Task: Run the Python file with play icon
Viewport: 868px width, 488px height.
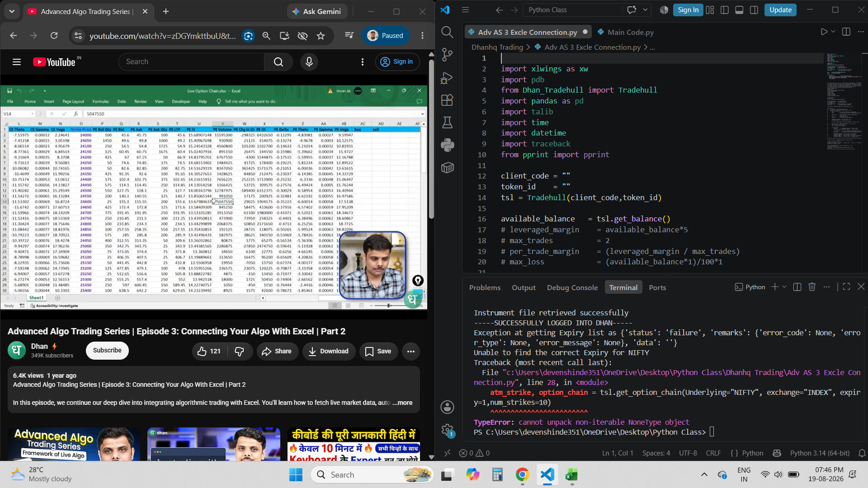Action: pyautogui.click(x=824, y=32)
